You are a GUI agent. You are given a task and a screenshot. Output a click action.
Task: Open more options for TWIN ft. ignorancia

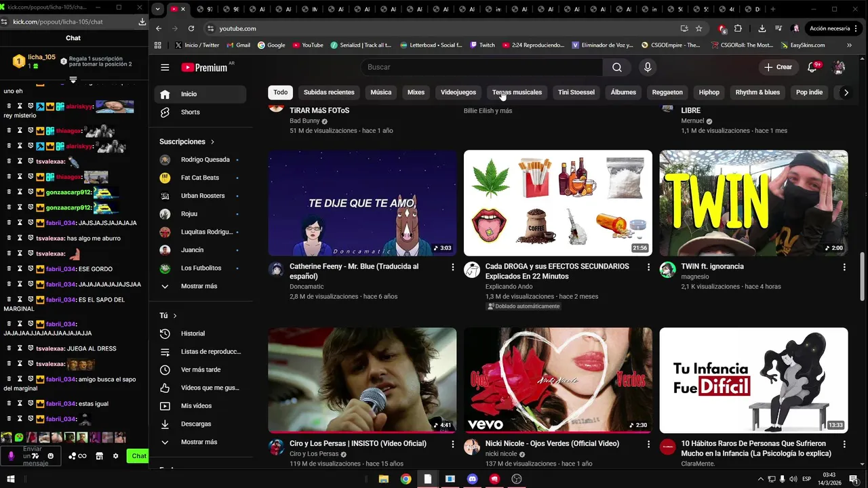pyautogui.click(x=844, y=267)
